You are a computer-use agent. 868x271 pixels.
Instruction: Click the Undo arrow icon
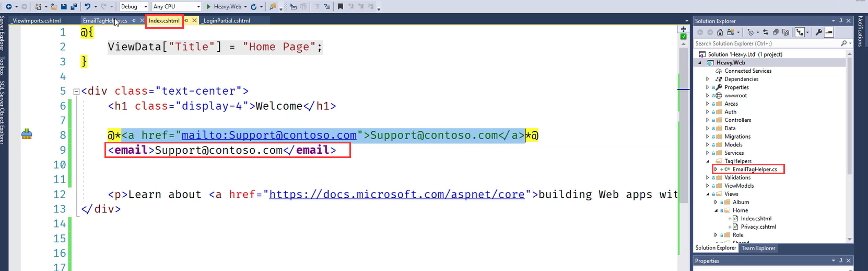[x=87, y=7]
